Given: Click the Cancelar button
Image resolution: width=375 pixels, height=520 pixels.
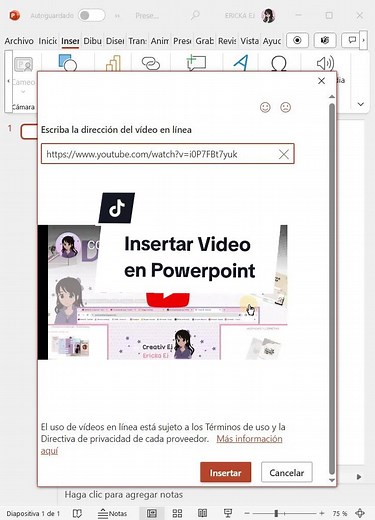Looking at the screenshot, I should click(287, 472).
